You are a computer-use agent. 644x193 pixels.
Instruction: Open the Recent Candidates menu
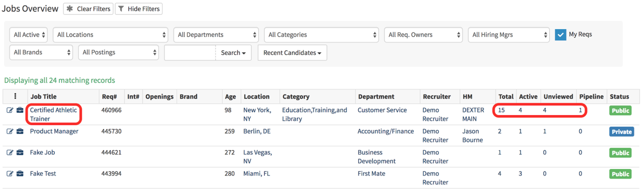coord(292,53)
